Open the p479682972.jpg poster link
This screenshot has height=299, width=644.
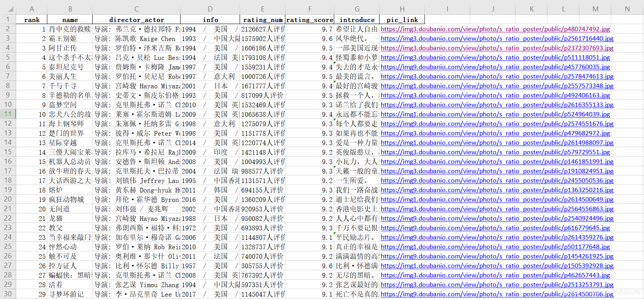point(495,133)
